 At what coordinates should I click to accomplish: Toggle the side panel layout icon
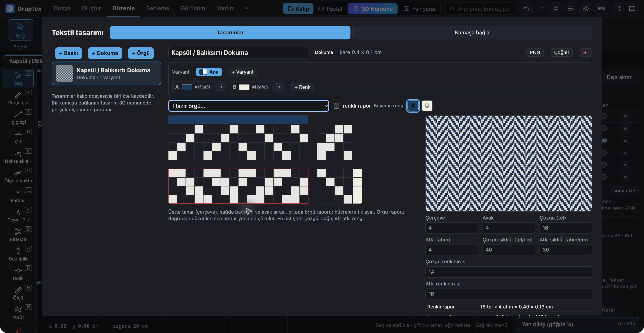(x=632, y=9)
